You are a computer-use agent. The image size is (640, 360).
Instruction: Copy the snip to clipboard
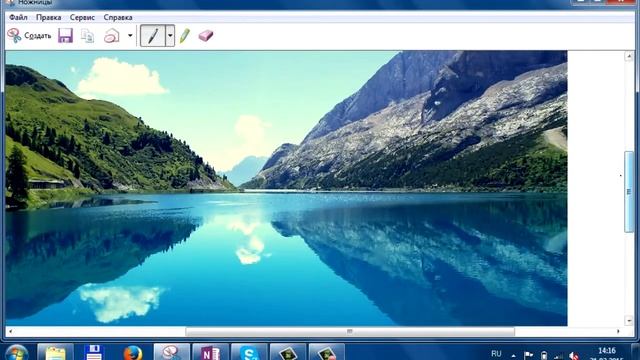point(87,36)
